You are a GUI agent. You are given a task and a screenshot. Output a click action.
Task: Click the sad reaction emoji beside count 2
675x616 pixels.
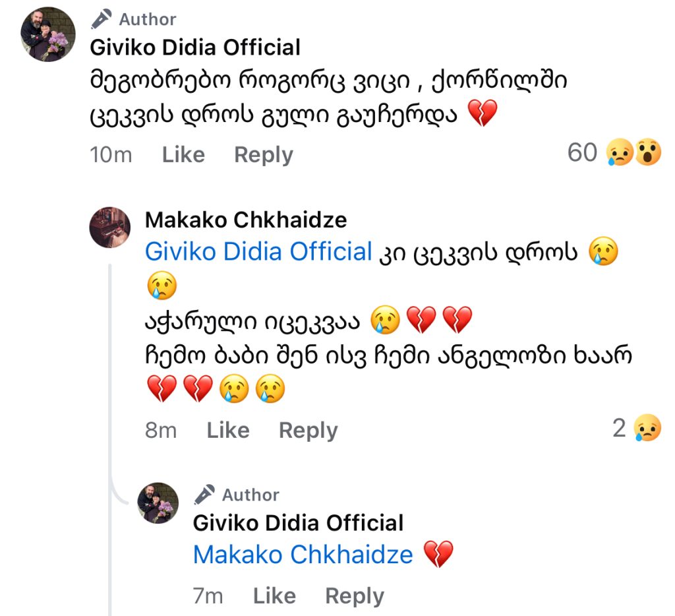coord(647,429)
